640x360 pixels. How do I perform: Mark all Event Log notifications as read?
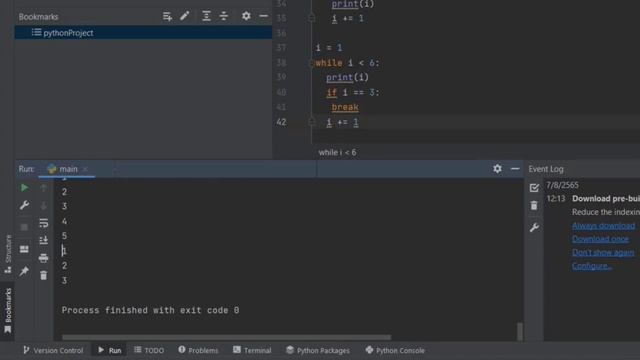point(534,188)
